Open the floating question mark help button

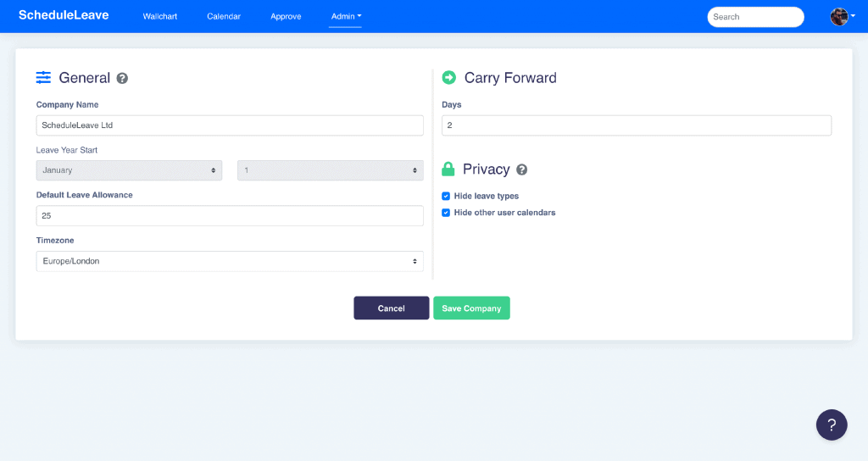(x=832, y=425)
